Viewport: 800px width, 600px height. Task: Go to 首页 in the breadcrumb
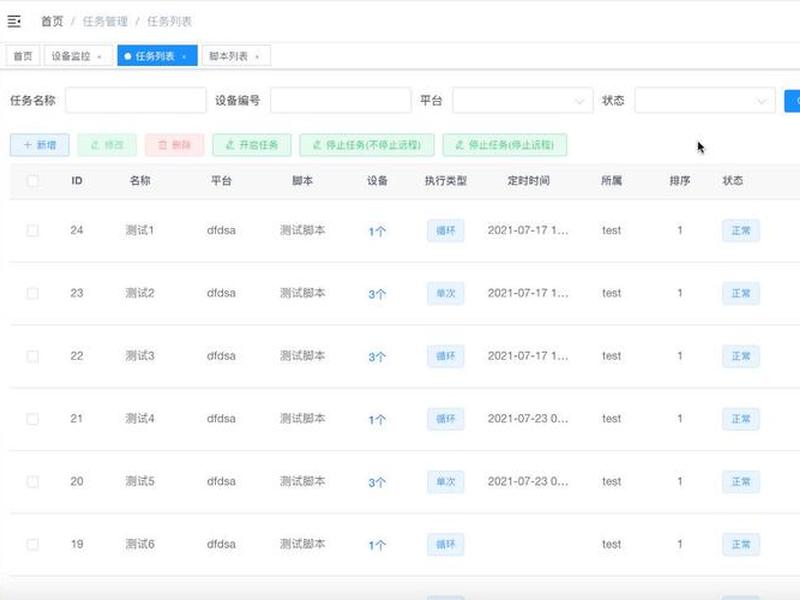click(52, 21)
